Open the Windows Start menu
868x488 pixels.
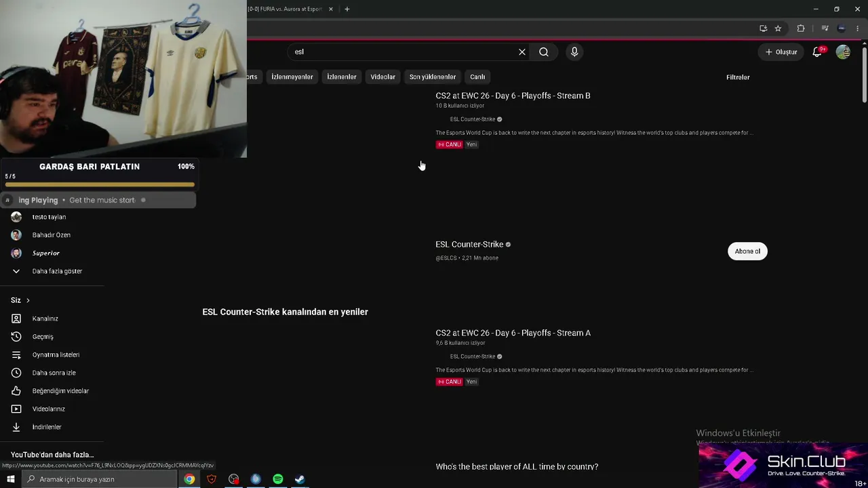[11, 479]
